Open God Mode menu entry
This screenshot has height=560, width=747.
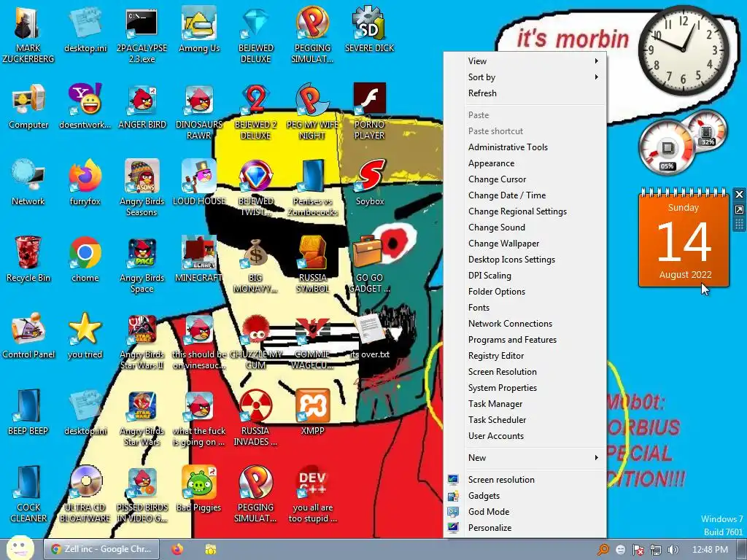coord(525,511)
